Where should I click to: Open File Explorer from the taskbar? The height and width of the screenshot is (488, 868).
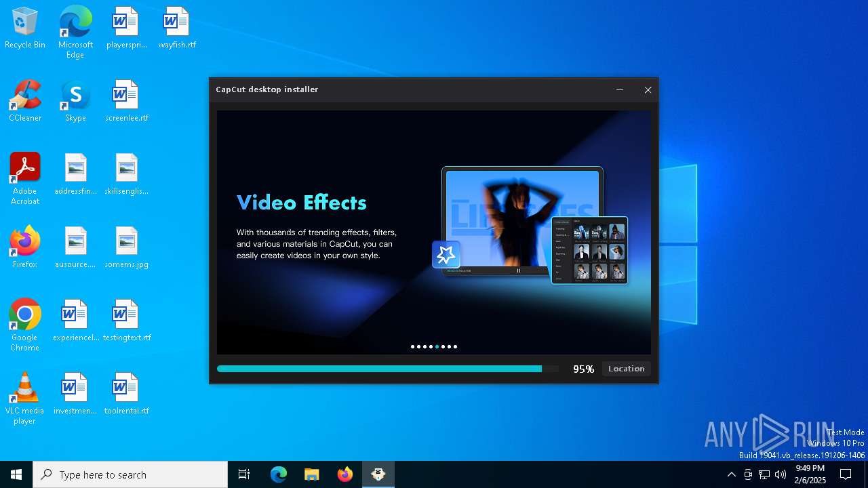[x=312, y=474]
